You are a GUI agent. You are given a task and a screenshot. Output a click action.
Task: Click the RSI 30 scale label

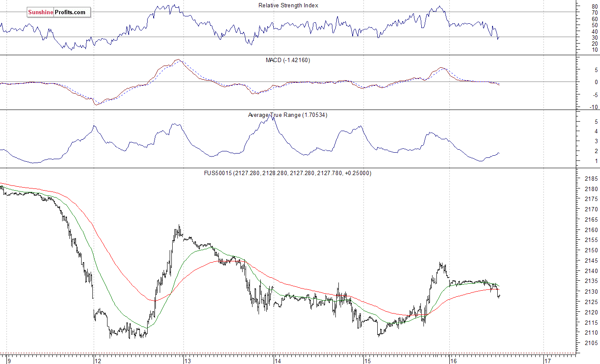[594, 37]
